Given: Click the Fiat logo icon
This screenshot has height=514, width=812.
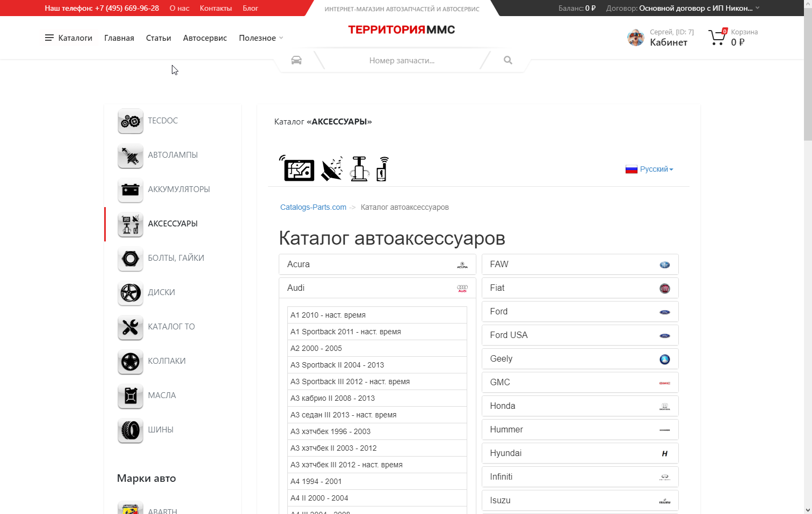Looking at the screenshot, I should coord(665,288).
